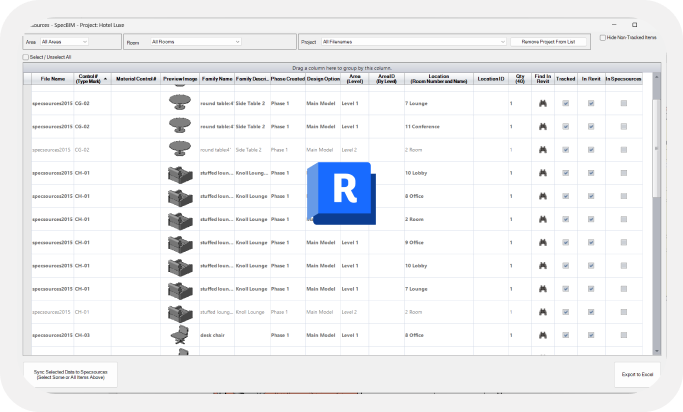Click Find in Revit binoculars for 11 Conference row
This screenshot has width=683, height=412.
point(543,126)
